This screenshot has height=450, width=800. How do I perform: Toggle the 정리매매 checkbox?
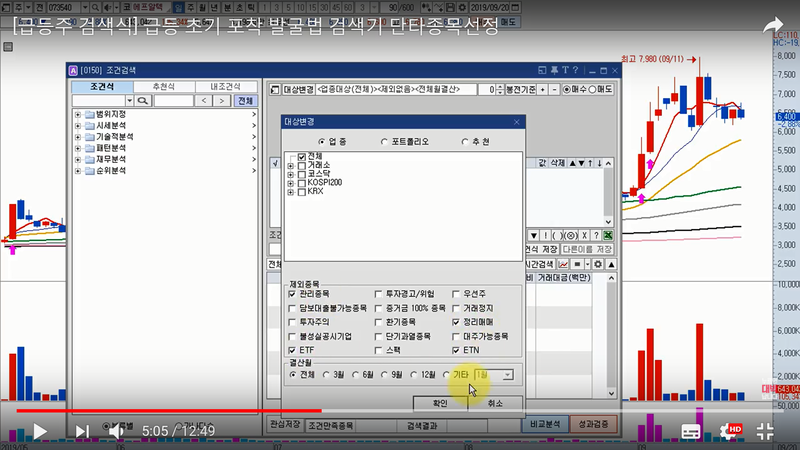pyautogui.click(x=456, y=322)
